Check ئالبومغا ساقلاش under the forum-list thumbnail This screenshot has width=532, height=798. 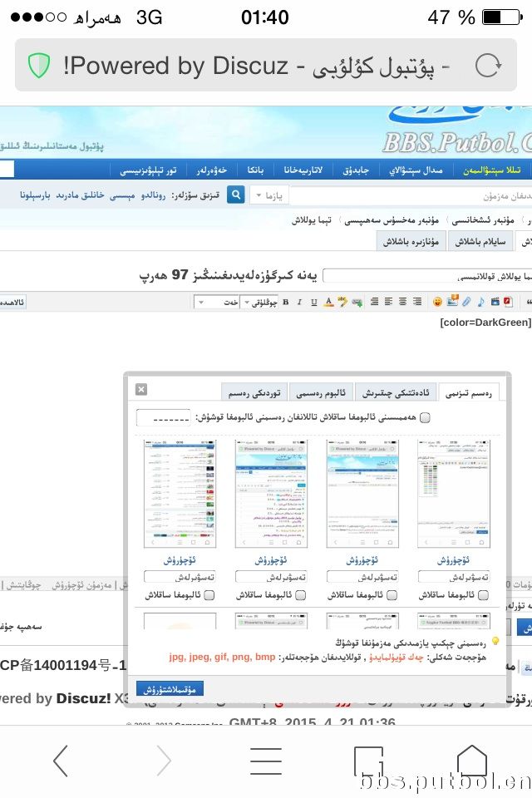(209, 595)
